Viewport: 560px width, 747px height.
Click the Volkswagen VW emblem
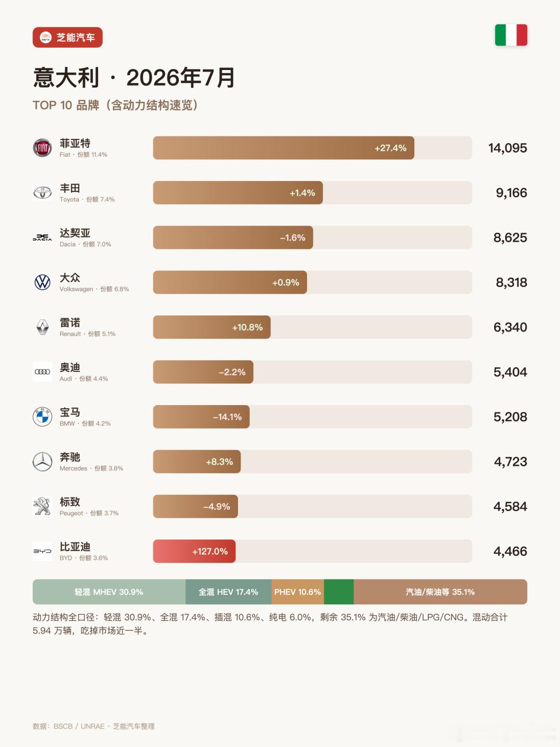[x=43, y=282]
